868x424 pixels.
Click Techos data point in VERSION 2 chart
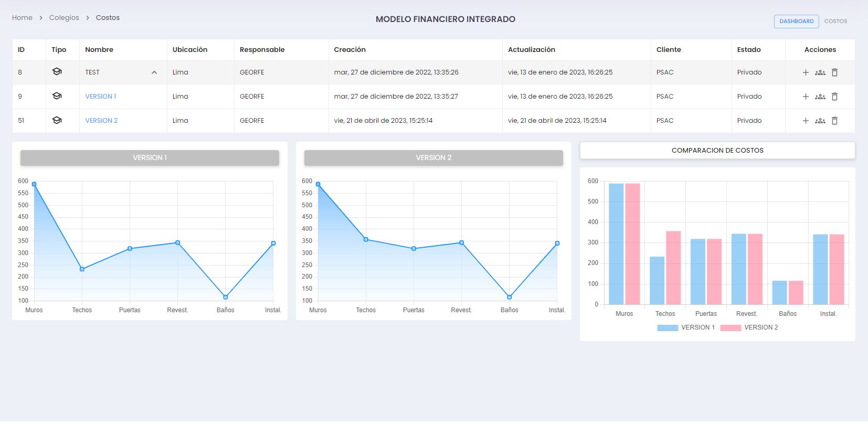point(366,239)
